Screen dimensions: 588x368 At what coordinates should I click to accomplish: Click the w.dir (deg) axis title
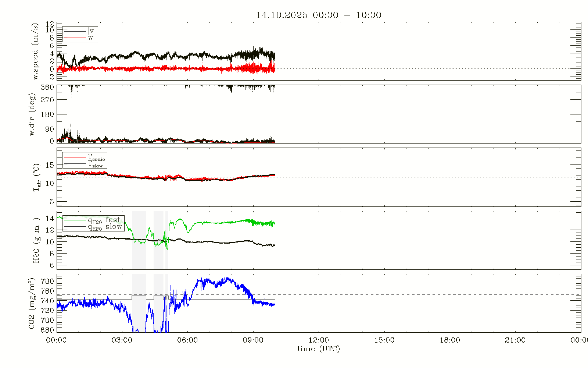[x=32, y=114]
